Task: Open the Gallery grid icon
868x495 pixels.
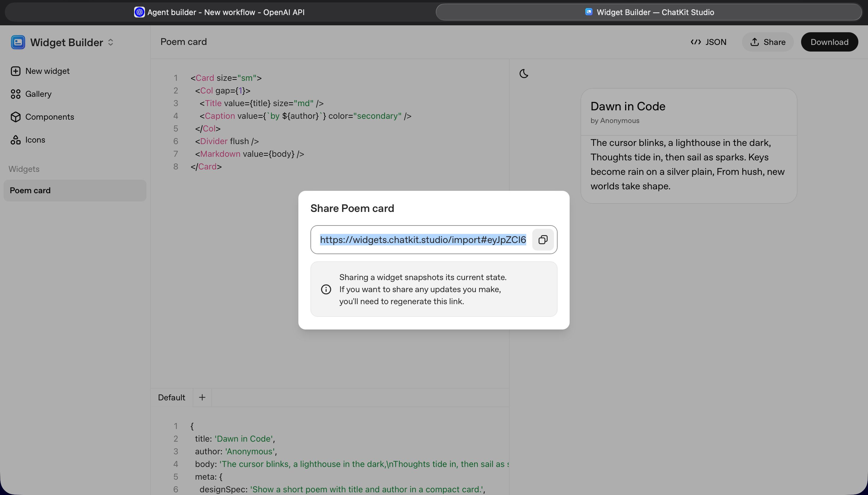Action: point(16,94)
